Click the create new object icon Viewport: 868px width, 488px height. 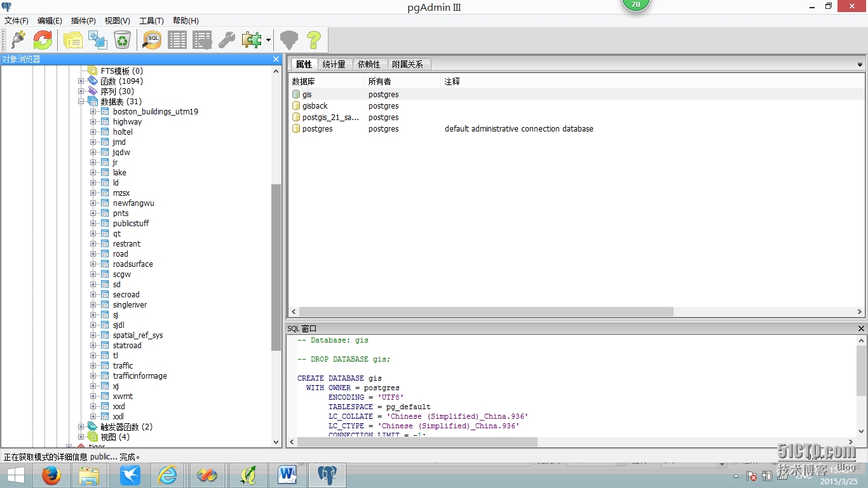click(97, 40)
